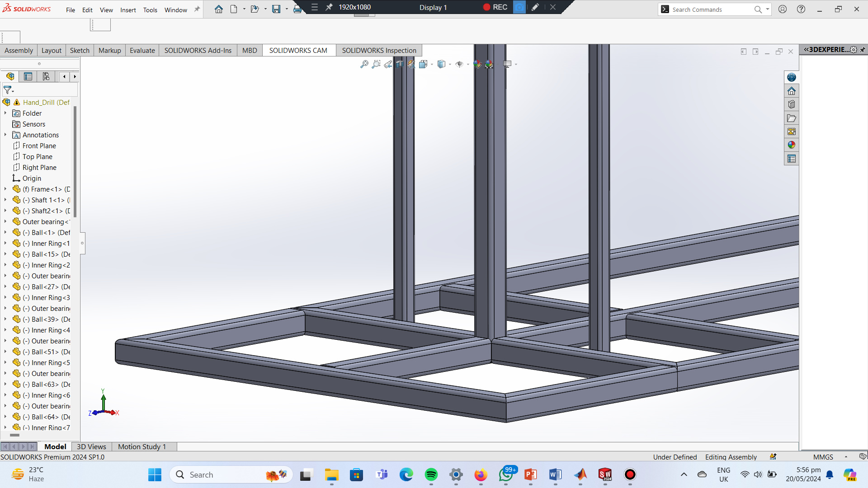The height and width of the screenshot is (488, 868).
Task: Activate the Section View tool
Action: (400, 64)
